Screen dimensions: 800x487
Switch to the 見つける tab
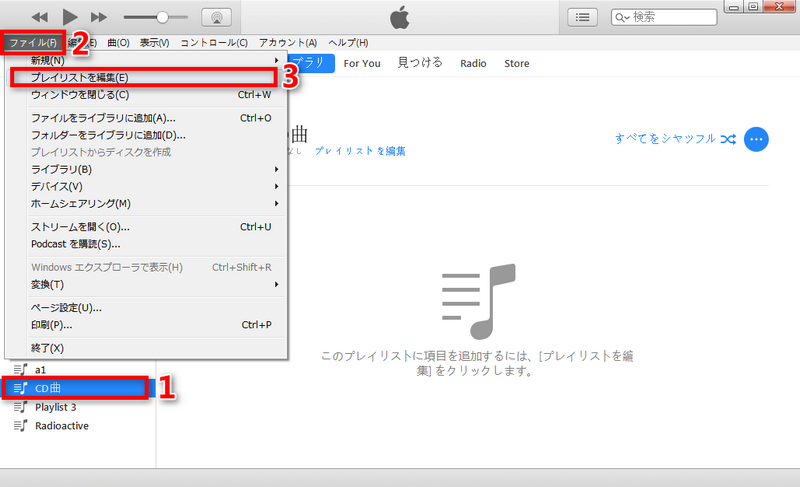click(x=420, y=63)
